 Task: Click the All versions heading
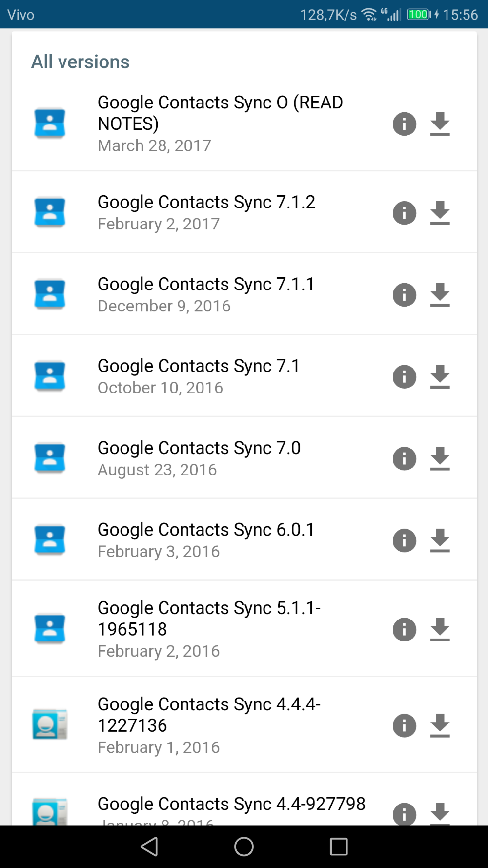click(x=81, y=62)
